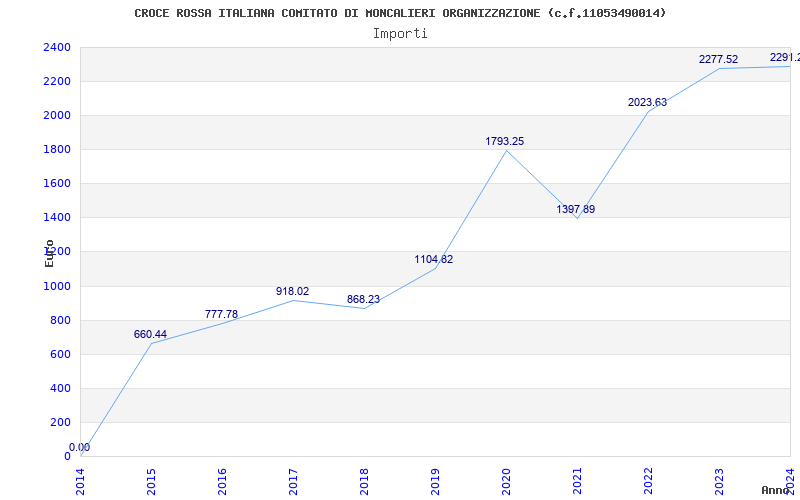Click the 1400 y-axis tick label
The width and height of the screenshot is (800, 500).
click(57, 218)
